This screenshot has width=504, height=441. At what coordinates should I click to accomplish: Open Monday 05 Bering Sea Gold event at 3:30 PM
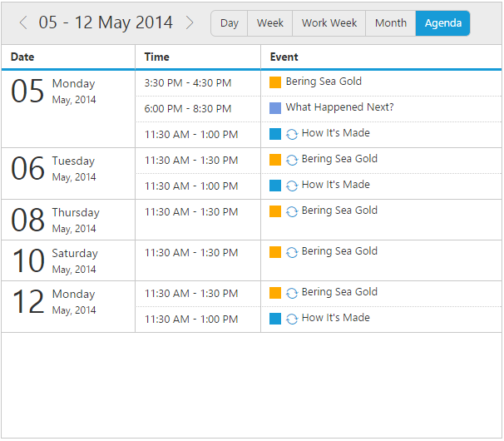(323, 82)
